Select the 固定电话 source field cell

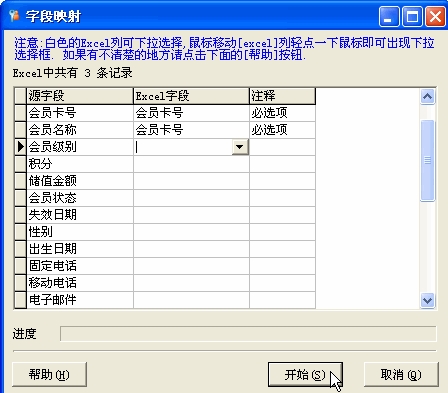point(80,266)
